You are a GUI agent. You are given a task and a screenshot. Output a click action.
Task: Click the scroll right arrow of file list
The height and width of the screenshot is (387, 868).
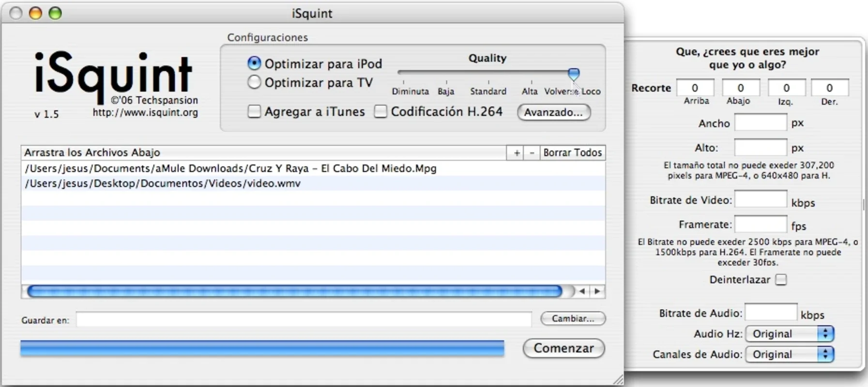(x=597, y=291)
